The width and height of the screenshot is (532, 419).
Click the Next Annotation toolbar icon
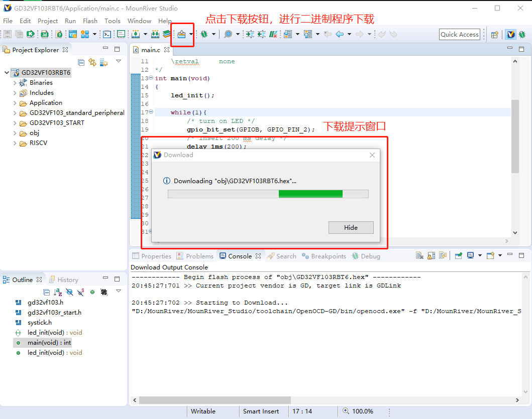(288, 34)
